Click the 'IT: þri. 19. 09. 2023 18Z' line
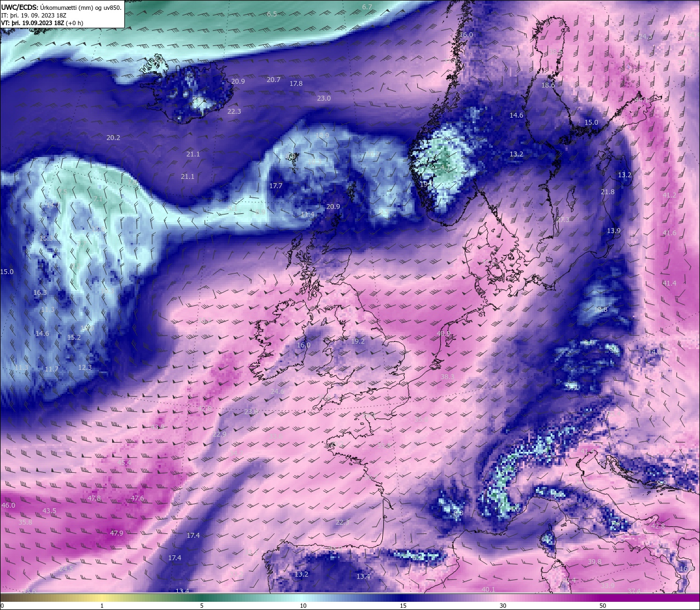This screenshot has height=610, width=700. pyautogui.click(x=34, y=15)
